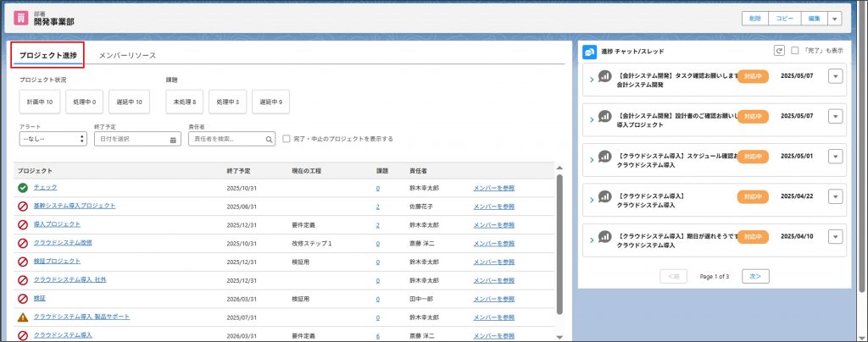Click the warning triangle icon beside クラウドシステム導入 製品サポート
Screen dimensions: 868x342
tap(23, 317)
